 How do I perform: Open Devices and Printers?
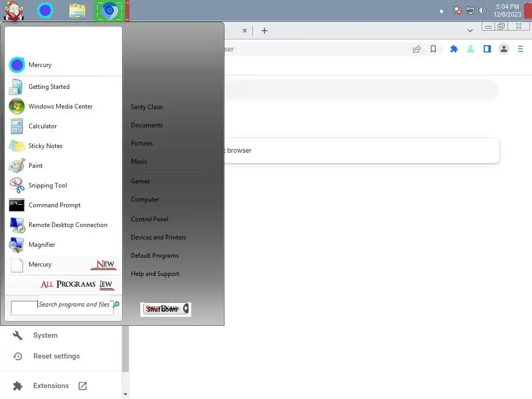[158, 237]
